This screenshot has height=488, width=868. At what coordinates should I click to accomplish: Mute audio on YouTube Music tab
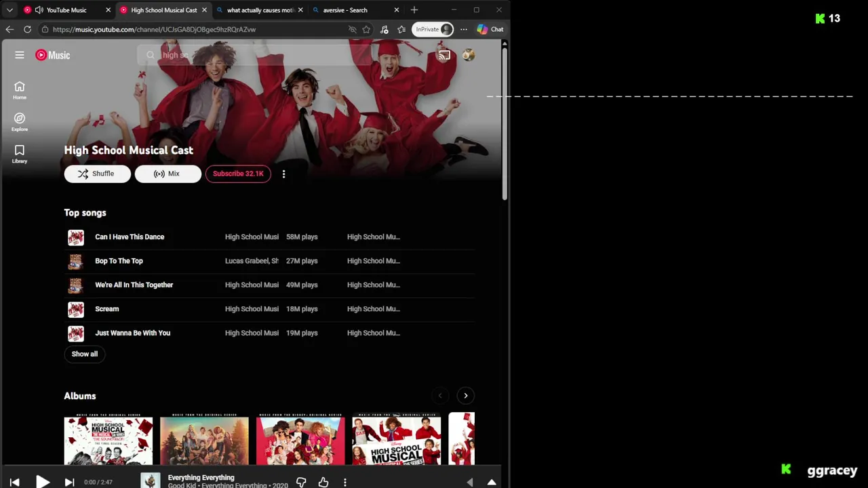(39, 10)
